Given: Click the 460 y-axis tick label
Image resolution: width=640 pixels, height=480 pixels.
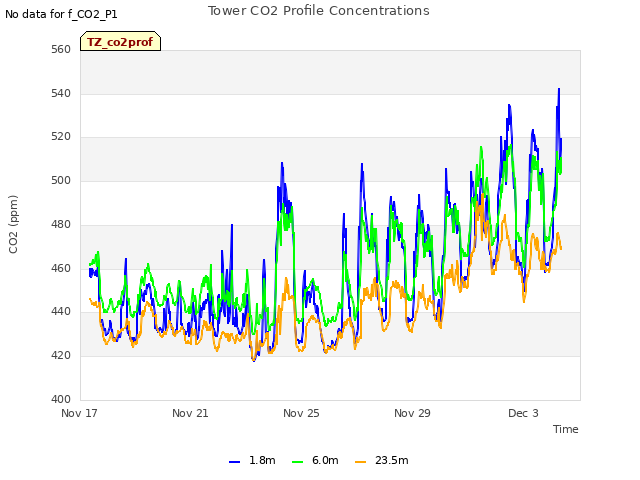Looking at the screenshot, I should pos(61,269).
